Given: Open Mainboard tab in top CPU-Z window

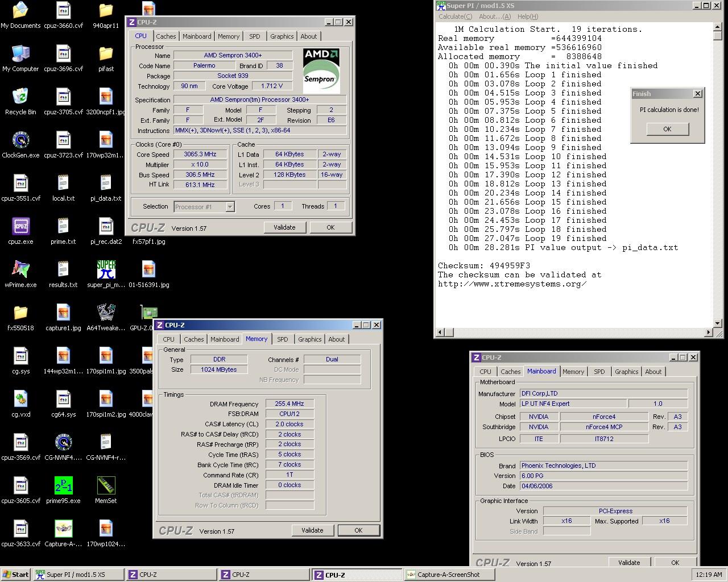Looking at the screenshot, I should click(x=197, y=36).
